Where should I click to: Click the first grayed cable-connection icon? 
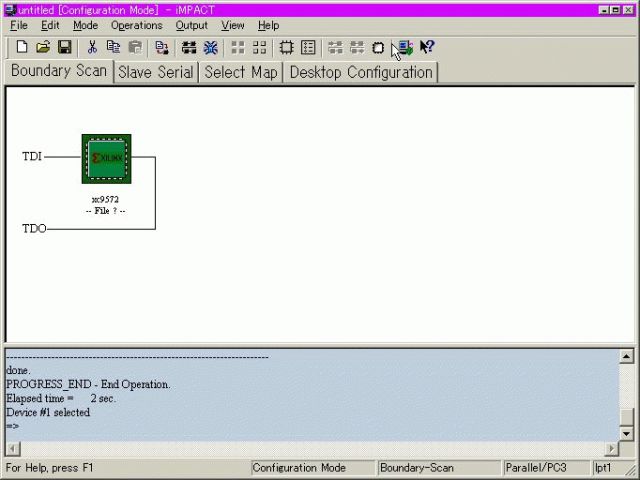pyautogui.click(x=336, y=48)
